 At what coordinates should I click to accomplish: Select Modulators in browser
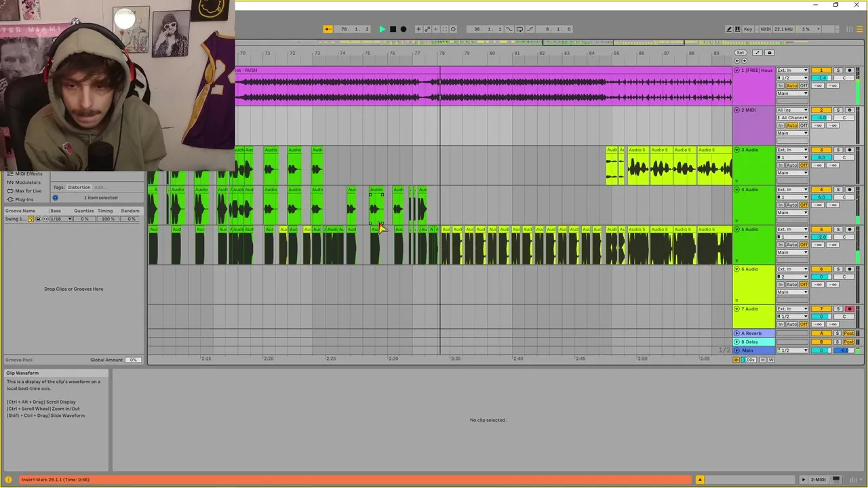point(28,182)
